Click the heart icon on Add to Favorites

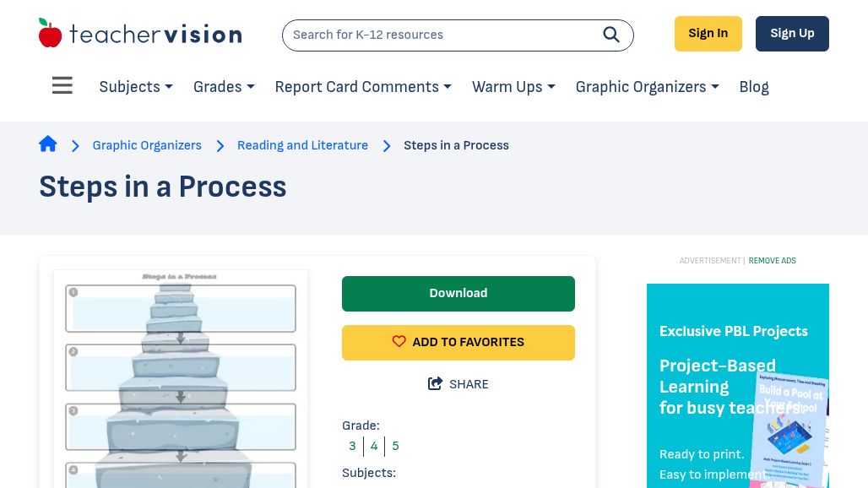pos(399,342)
